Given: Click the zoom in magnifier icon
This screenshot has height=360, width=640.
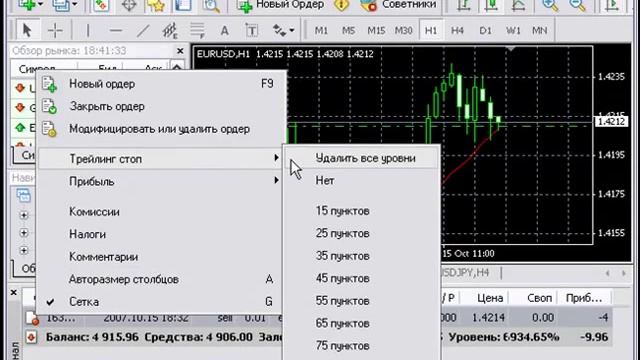Looking at the screenshot, I should click(x=549, y=5).
